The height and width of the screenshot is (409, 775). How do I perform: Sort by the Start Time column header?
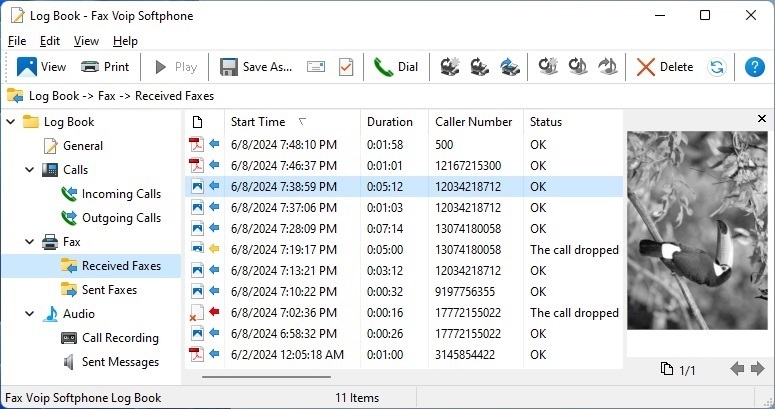(292, 122)
